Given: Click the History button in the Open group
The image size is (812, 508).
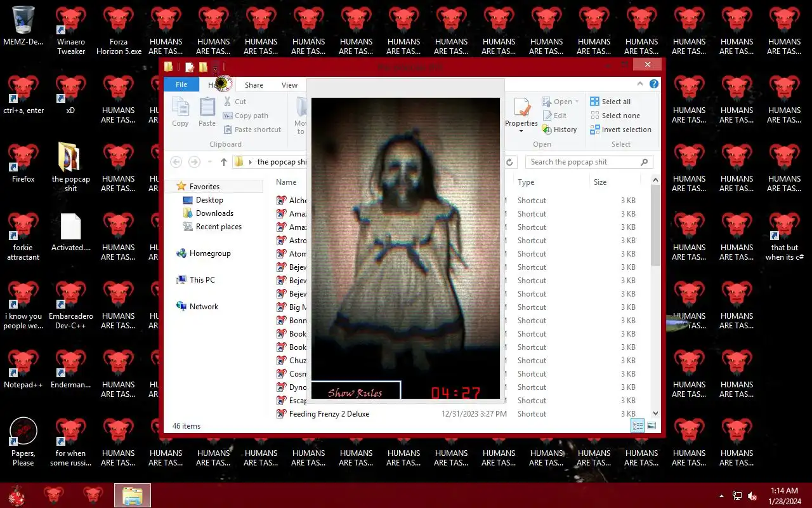Looking at the screenshot, I should point(560,130).
